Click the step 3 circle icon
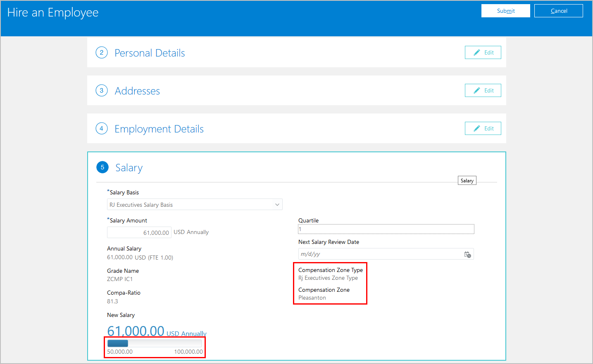593x364 pixels. click(x=102, y=90)
